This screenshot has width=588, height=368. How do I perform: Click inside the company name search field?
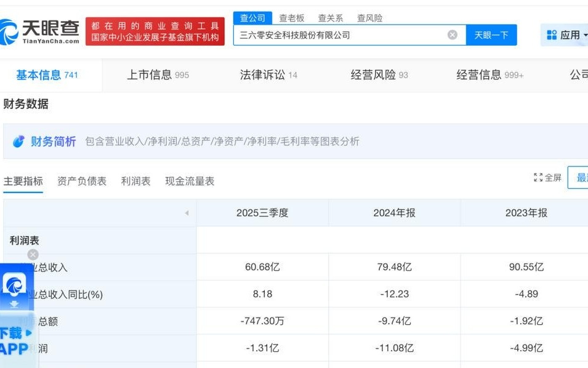(x=339, y=35)
